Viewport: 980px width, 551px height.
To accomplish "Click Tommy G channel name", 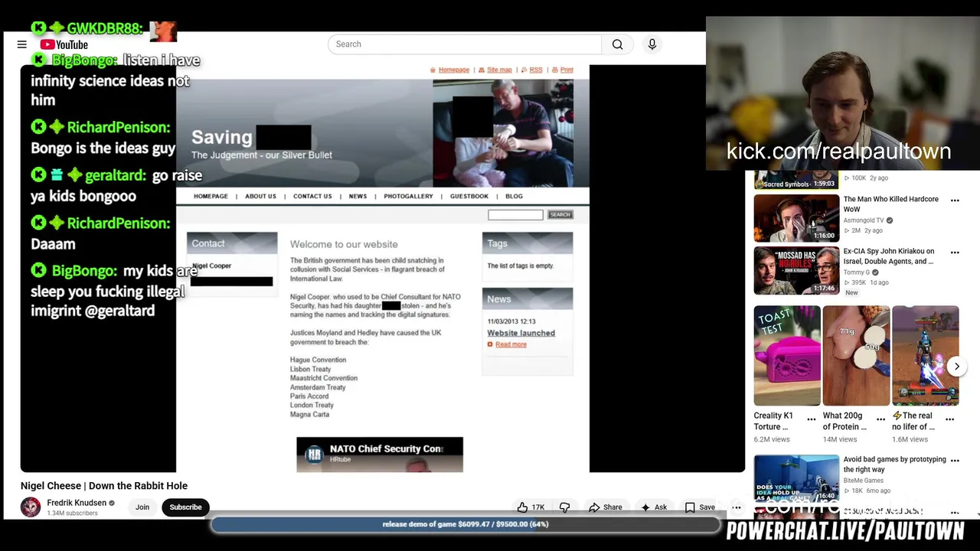I will (857, 272).
